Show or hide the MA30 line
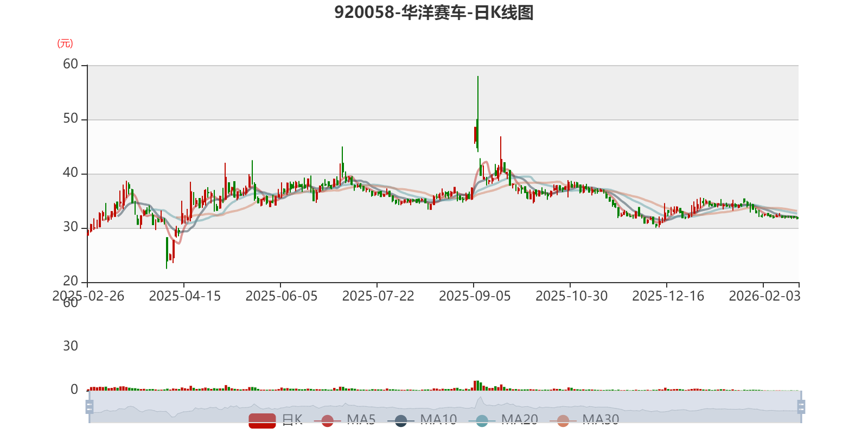The image size is (868, 434). pyautogui.click(x=584, y=420)
